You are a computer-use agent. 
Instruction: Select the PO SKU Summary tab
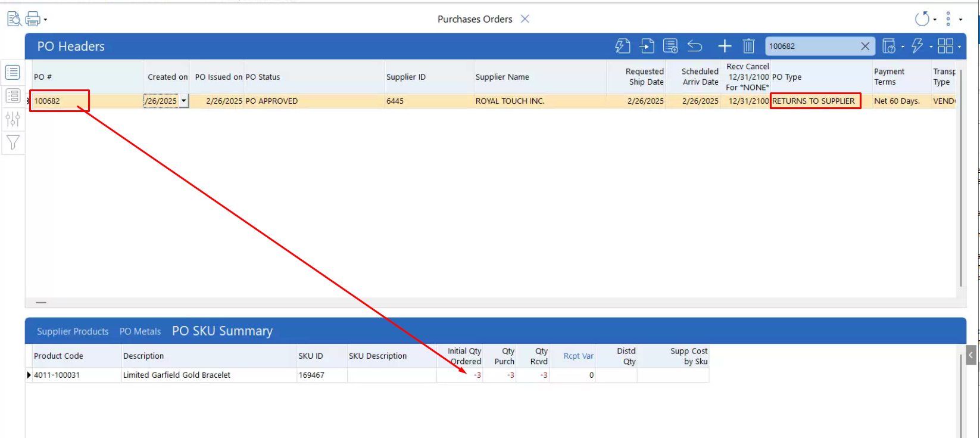(222, 331)
